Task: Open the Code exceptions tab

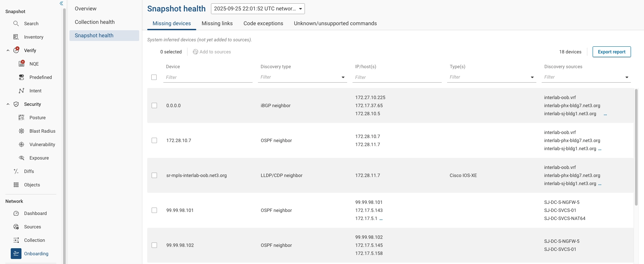Action: tap(263, 24)
